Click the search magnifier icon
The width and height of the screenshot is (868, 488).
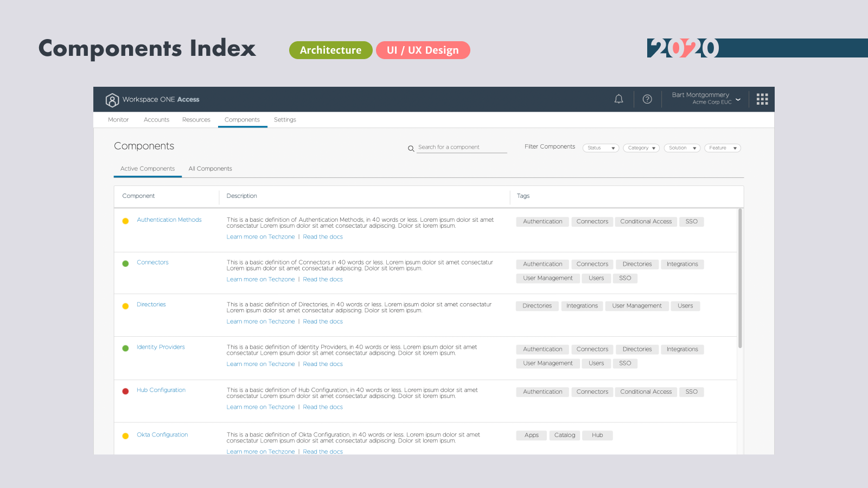click(411, 148)
